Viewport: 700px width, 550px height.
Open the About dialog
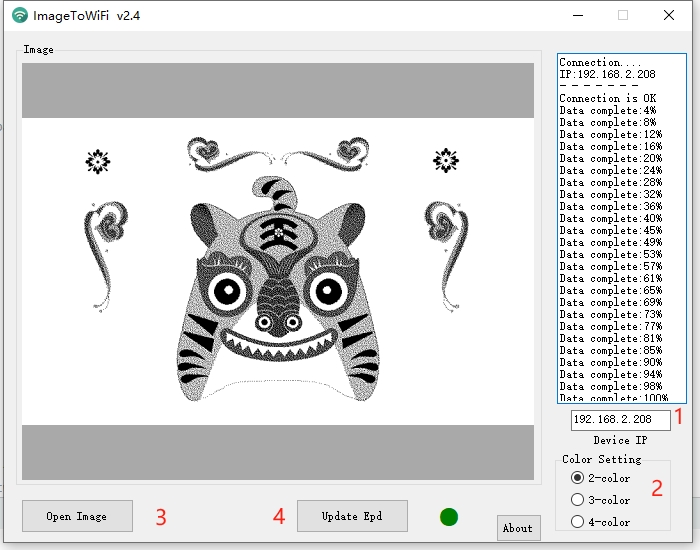518,528
